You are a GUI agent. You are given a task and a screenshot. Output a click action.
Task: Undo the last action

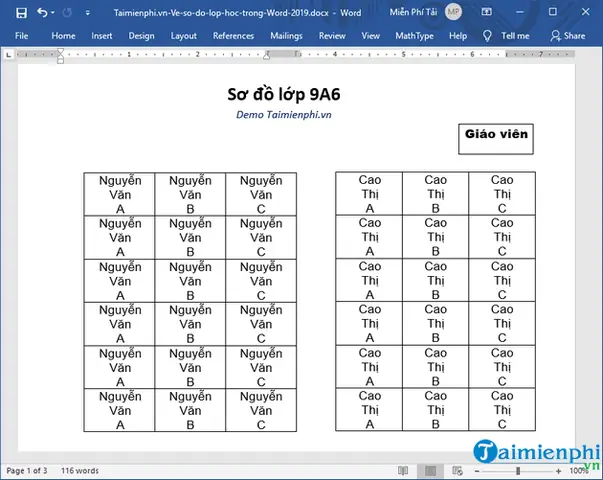coord(42,13)
